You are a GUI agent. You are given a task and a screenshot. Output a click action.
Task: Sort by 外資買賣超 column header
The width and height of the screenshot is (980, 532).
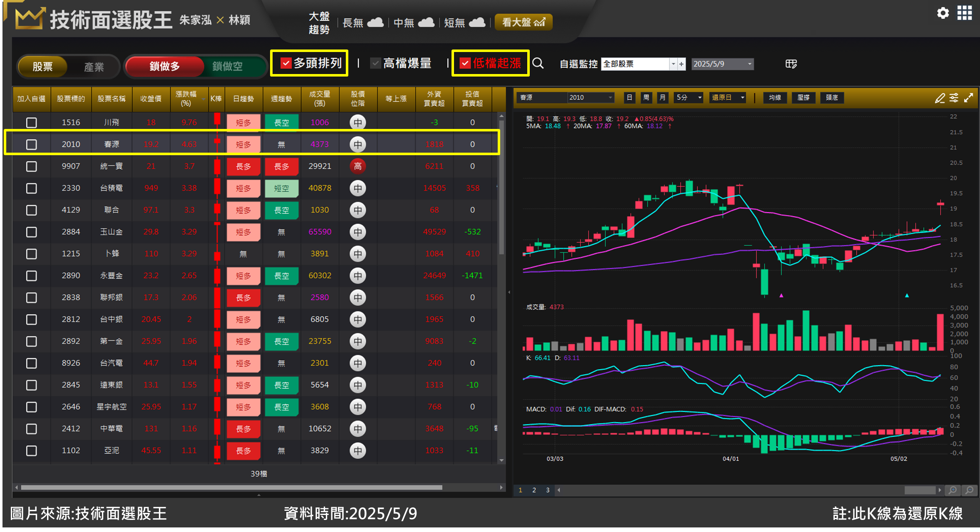click(434, 99)
